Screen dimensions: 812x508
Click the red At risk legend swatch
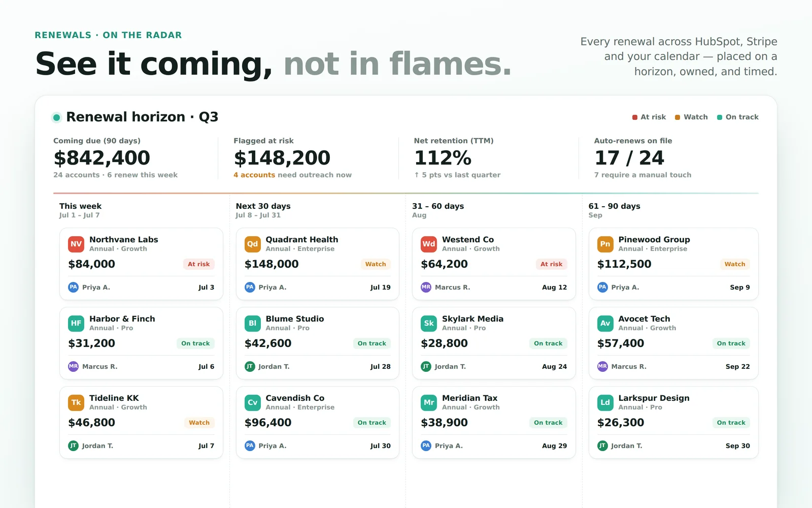pos(635,117)
